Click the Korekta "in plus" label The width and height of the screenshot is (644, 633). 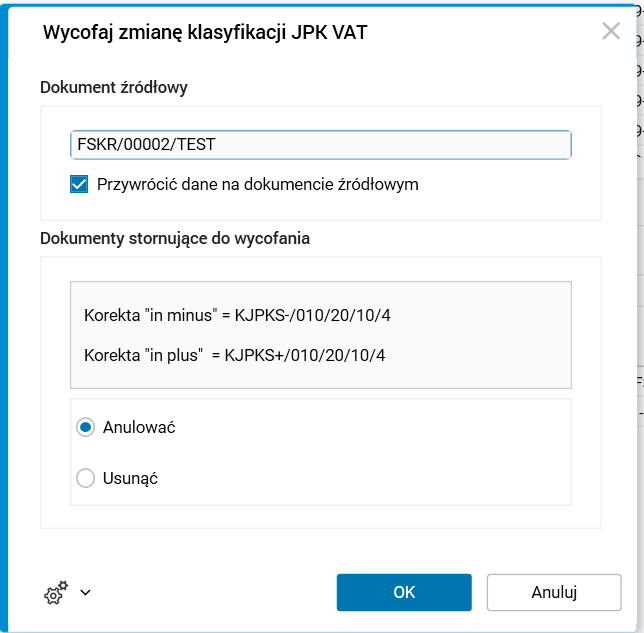(x=148, y=355)
